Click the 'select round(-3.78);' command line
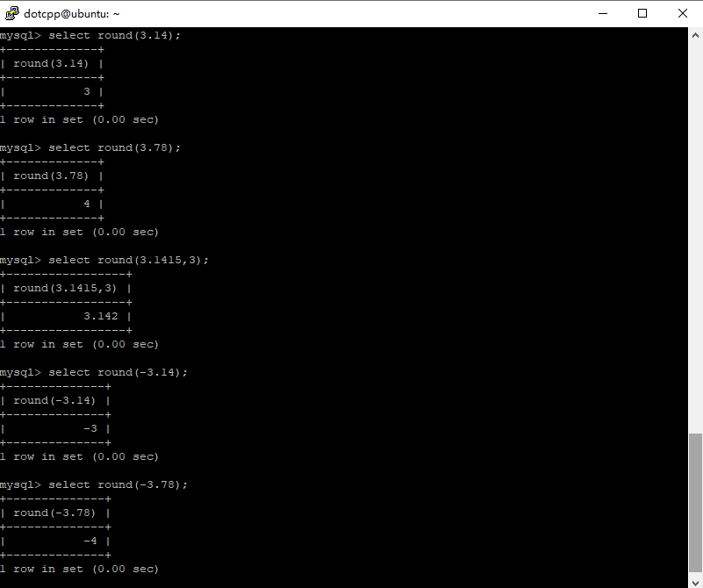 118,484
